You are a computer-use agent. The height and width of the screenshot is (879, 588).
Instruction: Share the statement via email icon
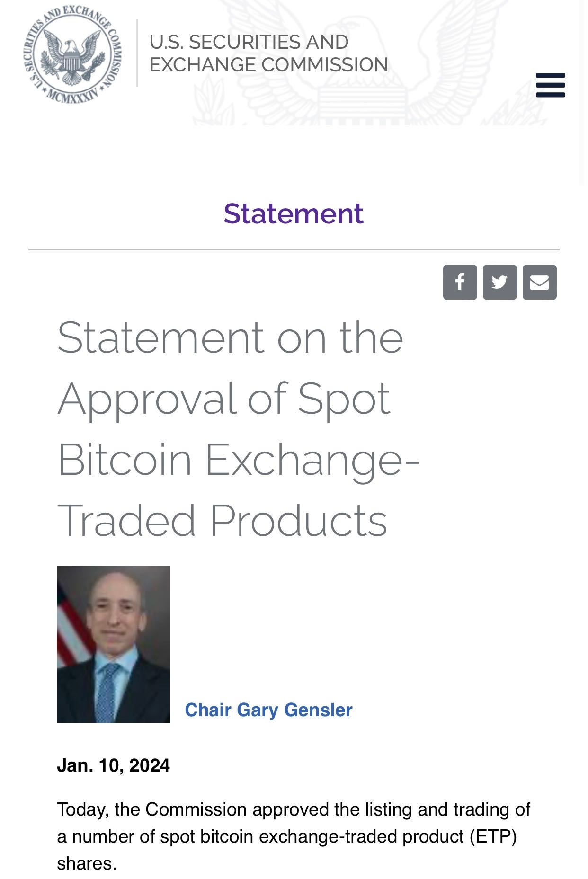[539, 283]
